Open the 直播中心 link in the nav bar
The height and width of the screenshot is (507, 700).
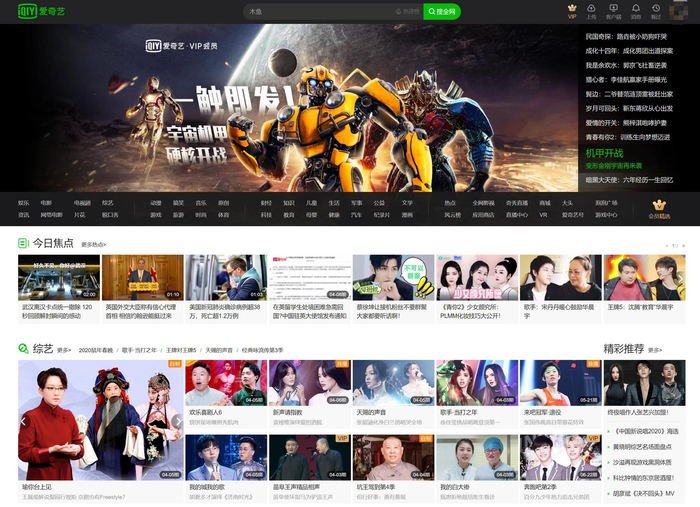(517, 215)
